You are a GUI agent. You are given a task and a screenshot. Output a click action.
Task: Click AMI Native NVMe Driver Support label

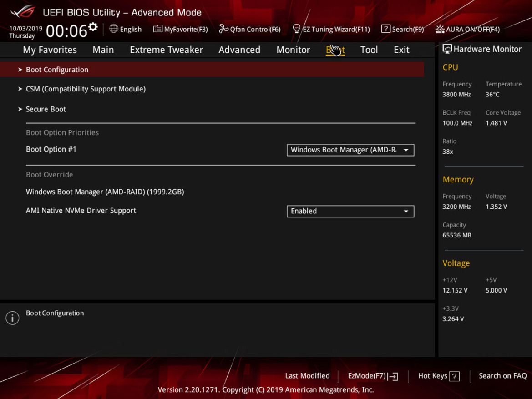click(x=81, y=210)
